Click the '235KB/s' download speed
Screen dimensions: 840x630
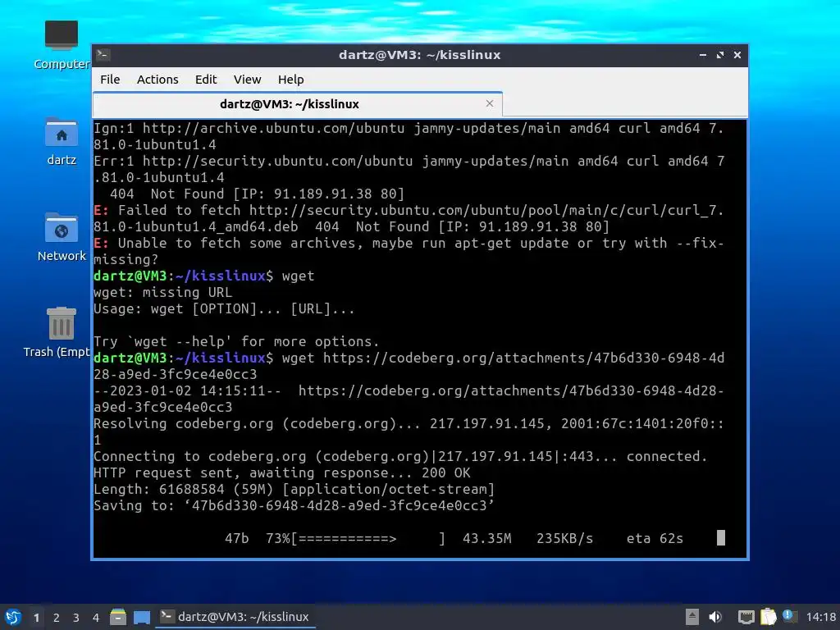564,538
